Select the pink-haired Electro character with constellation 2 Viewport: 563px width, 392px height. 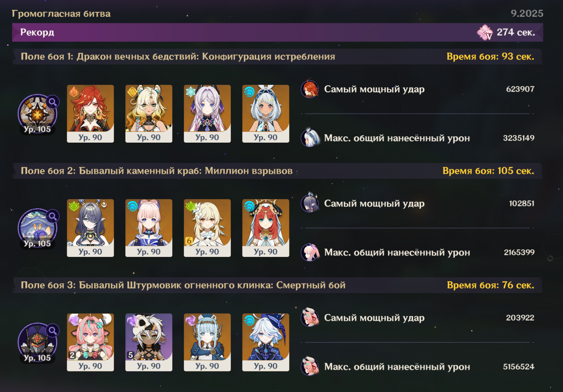coord(90,342)
